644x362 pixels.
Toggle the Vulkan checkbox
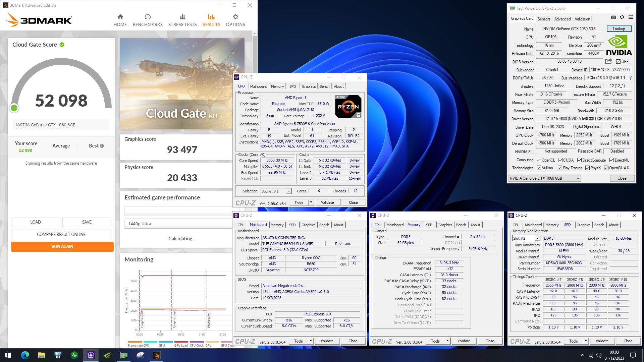(x=539, y=168)
